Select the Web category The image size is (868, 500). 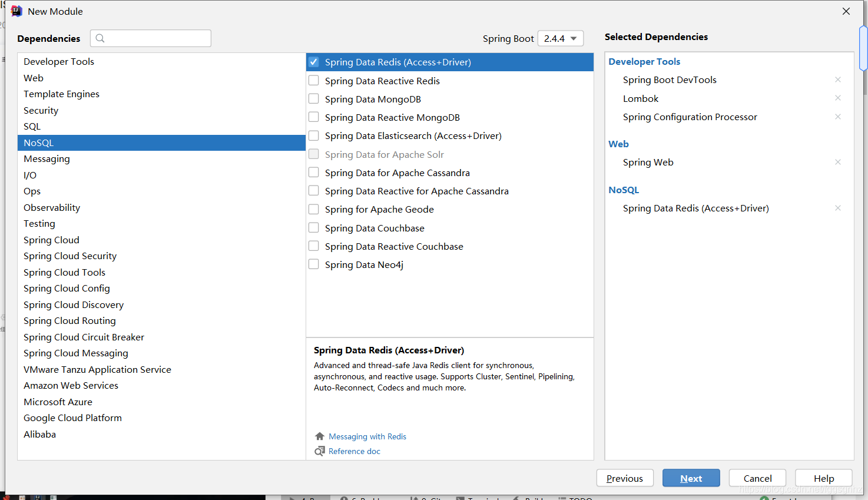pyautogui.click(x=161, y=78)
